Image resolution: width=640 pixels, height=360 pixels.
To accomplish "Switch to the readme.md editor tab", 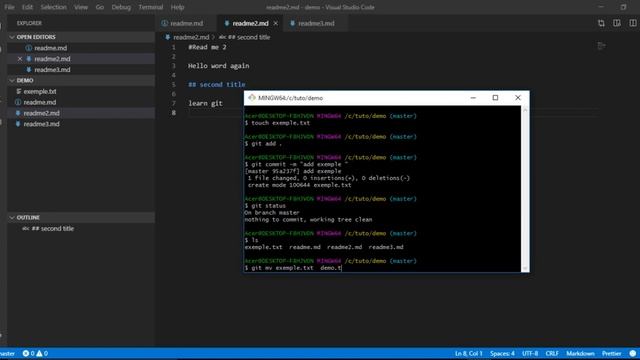I will click(187, 23).
